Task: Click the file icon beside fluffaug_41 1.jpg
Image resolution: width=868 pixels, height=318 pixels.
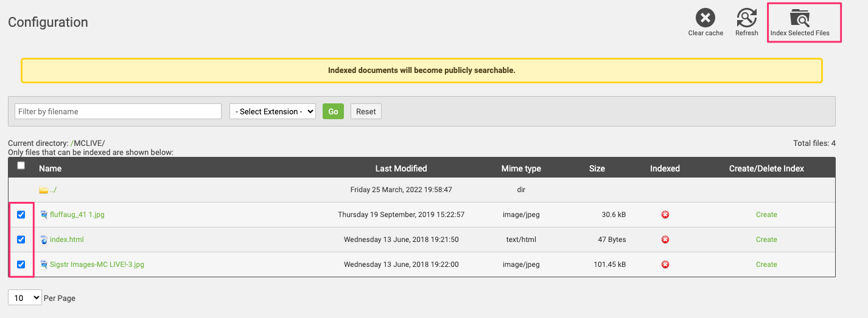Action: coord(44,215)
